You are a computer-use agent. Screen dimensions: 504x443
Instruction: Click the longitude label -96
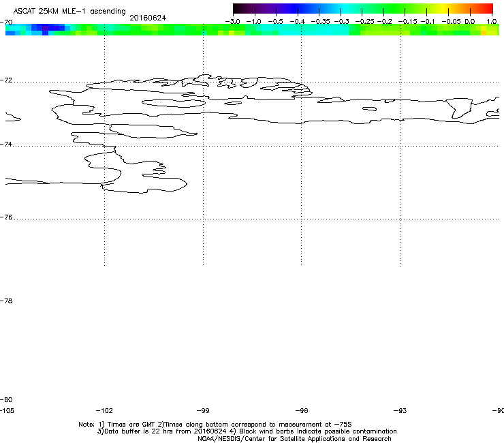[302, 411]
